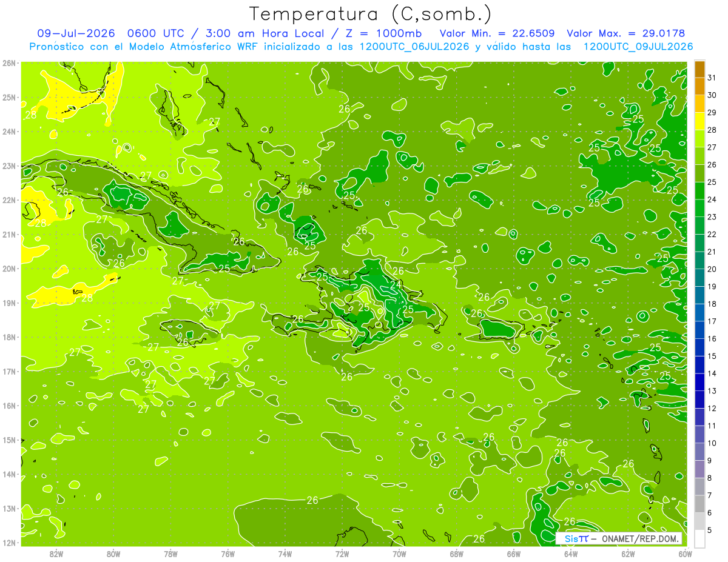Pick the yellow legend swatch between 28 and 29
The width and height of the screenshot is (728, 562).
699,121
